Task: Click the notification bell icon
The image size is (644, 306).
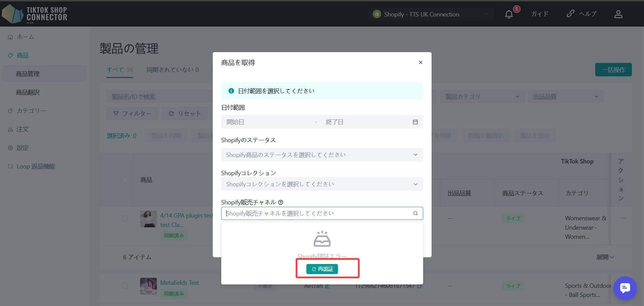Action: (509, 14)
